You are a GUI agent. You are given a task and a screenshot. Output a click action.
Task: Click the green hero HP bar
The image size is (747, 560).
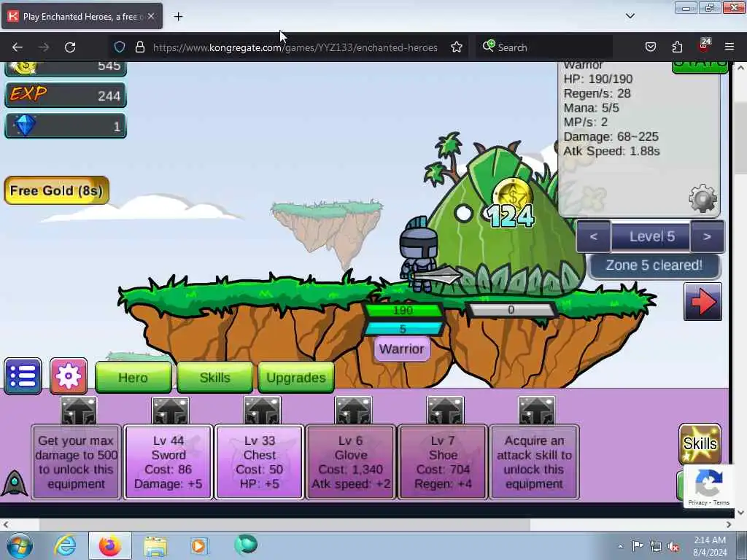click(403, 311)
